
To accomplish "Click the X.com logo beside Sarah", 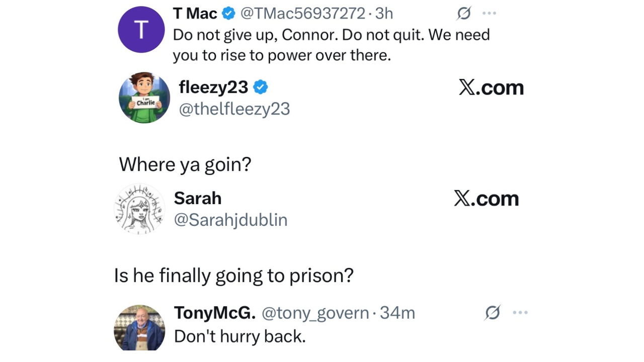I will coord(486,199).
